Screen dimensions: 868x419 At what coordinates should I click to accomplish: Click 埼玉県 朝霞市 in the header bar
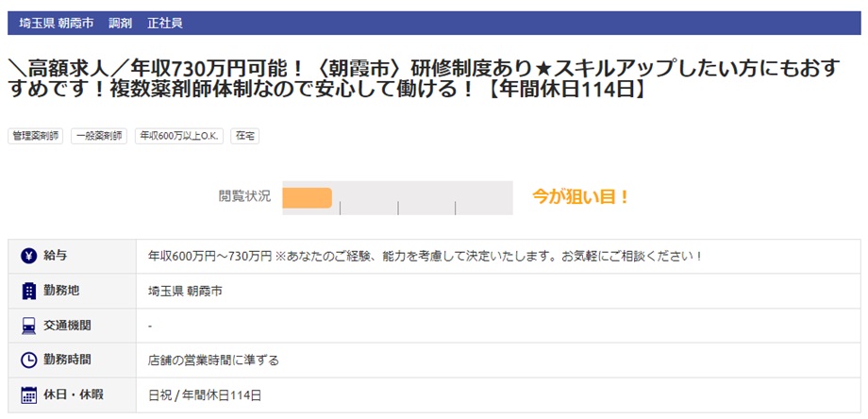pyautogui.click(x=56, y=23)
